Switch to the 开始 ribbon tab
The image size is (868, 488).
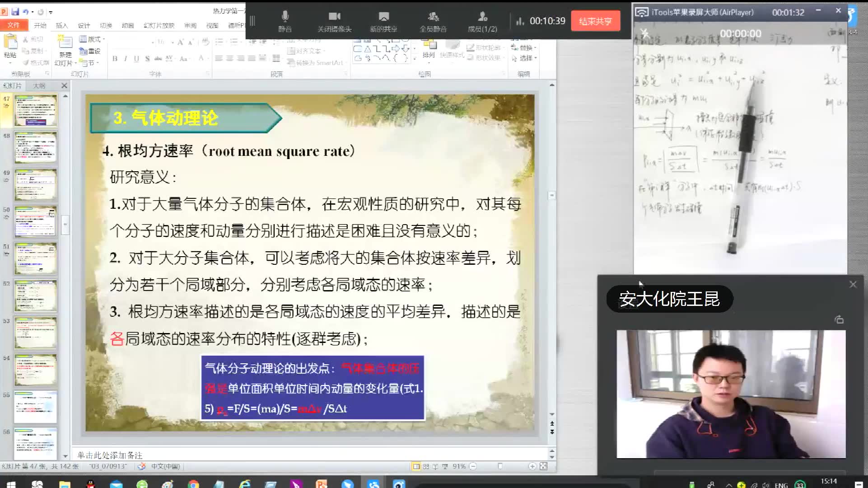pos(40,25)
